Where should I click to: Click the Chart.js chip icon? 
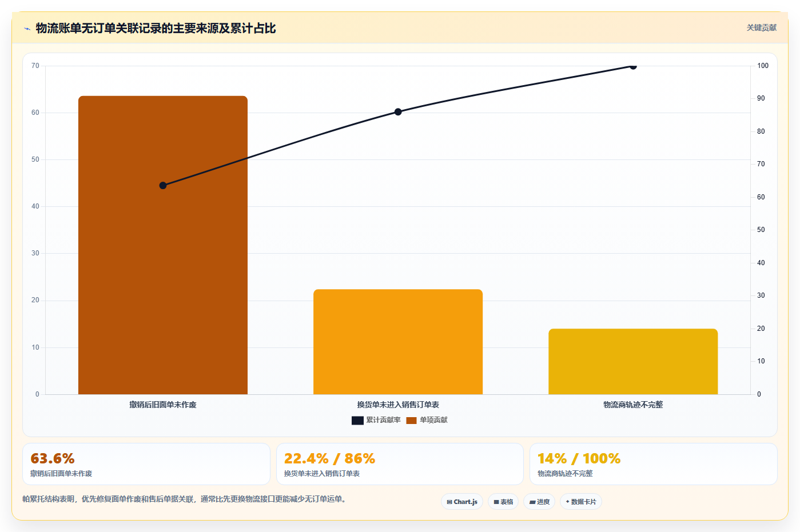pos(449,502)
